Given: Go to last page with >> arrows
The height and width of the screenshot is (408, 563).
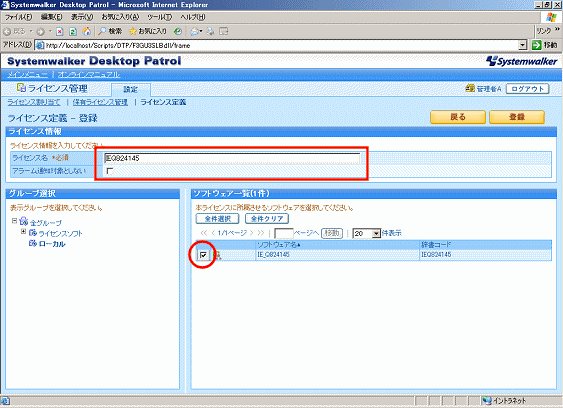Looking at the screenshot, I should coord(261,233).
